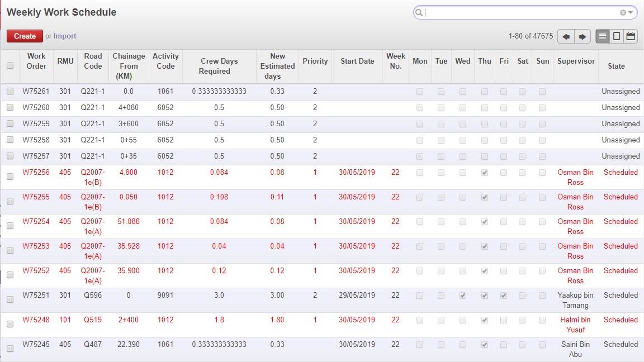Viewport: 644px width, 362px height.
Task: Sort by the Start Date column header
Action: (357, 61)
